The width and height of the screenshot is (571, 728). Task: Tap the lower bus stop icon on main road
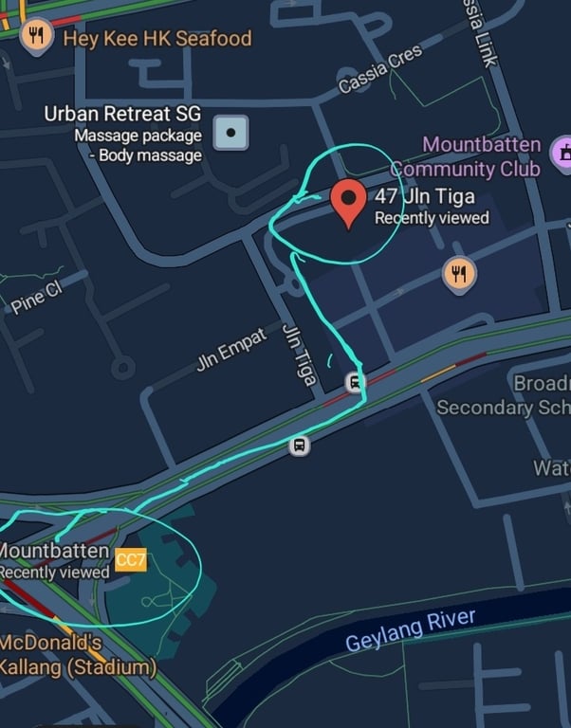pyautogui.click(x=300, y=446)
